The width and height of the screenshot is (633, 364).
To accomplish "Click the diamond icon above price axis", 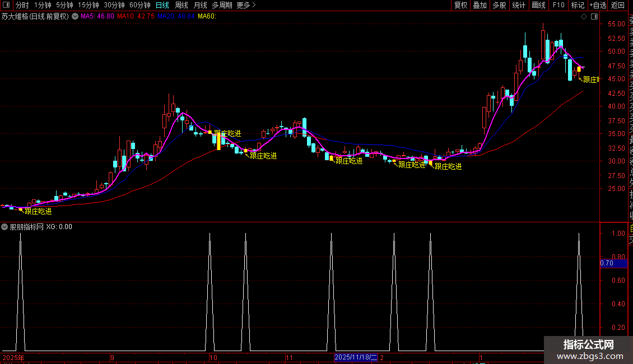I will point(584,16).
